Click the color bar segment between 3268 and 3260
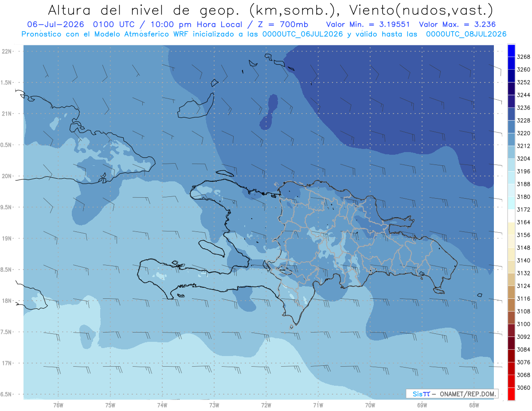This screenshot has width=532, height=411. [x=511, y=63]
